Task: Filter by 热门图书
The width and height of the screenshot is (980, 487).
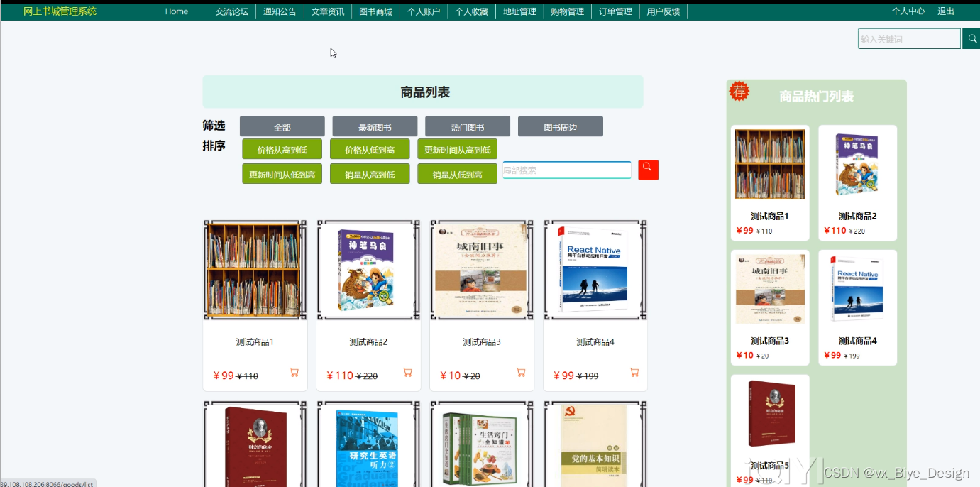Action: (468, 127)
